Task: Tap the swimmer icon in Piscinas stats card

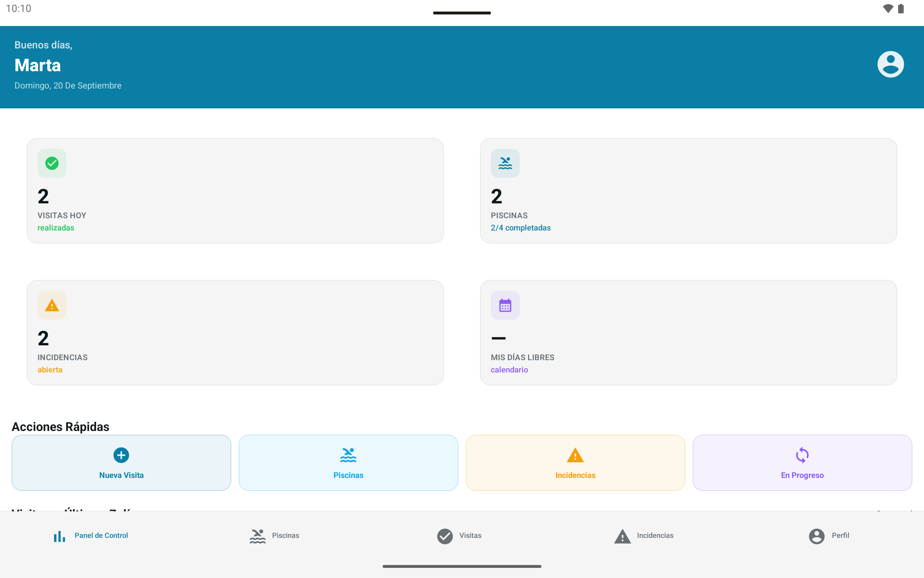Action: (505, 163)
